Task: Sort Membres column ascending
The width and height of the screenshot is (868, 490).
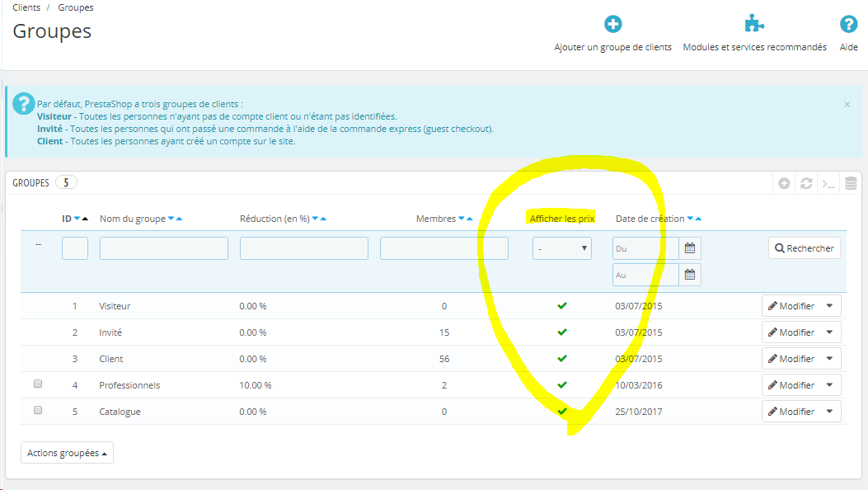Action: 469,219
